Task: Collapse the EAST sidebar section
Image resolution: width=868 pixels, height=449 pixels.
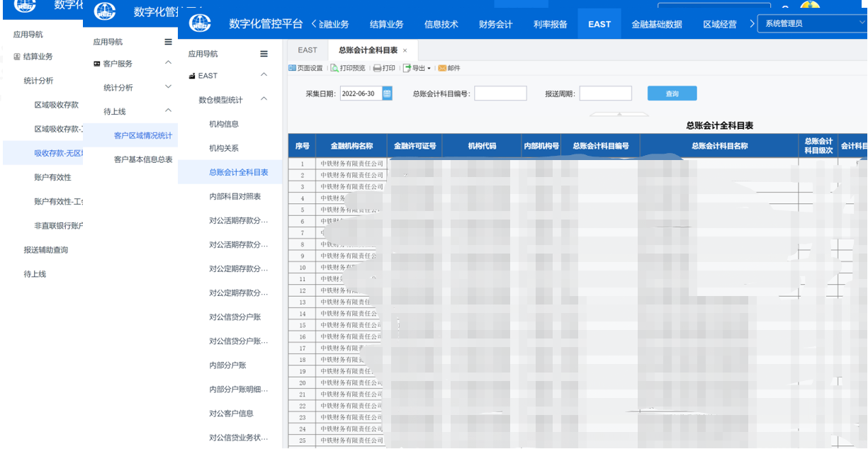Action: pyautogui.click(x=264, y=75)
